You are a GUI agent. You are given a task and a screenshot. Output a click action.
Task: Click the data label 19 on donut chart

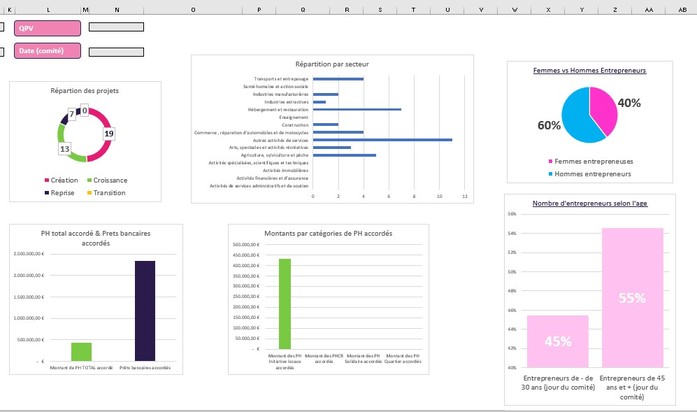[108, 133]
